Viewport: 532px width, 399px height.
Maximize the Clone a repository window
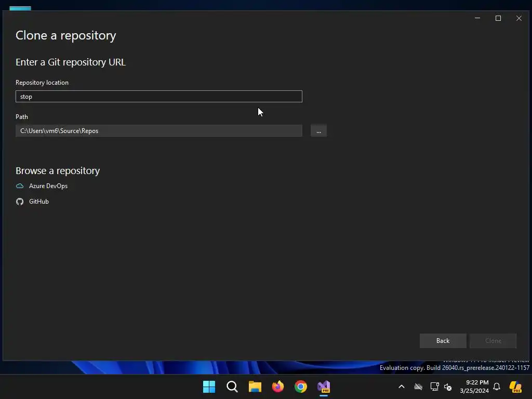498,18
